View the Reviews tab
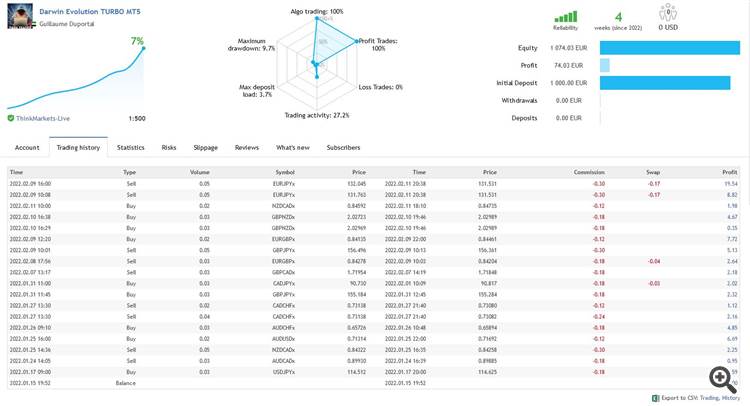Image resolution: width=750 pixels, height=406 pixels. [x=247, y=147]
